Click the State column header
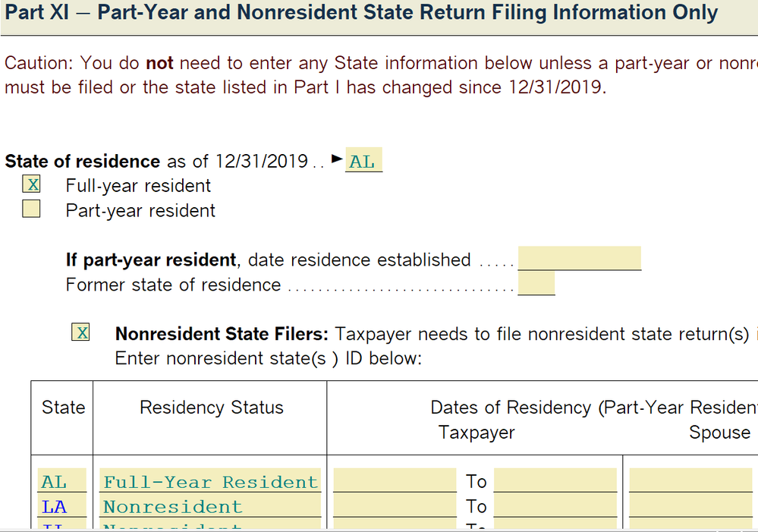 point(63,408)
